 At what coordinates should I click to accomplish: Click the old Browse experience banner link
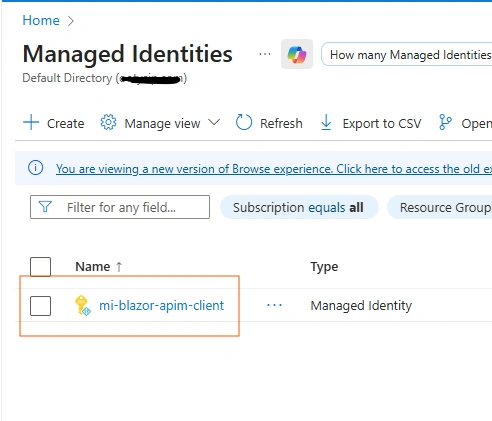click(x=274, y=169)
